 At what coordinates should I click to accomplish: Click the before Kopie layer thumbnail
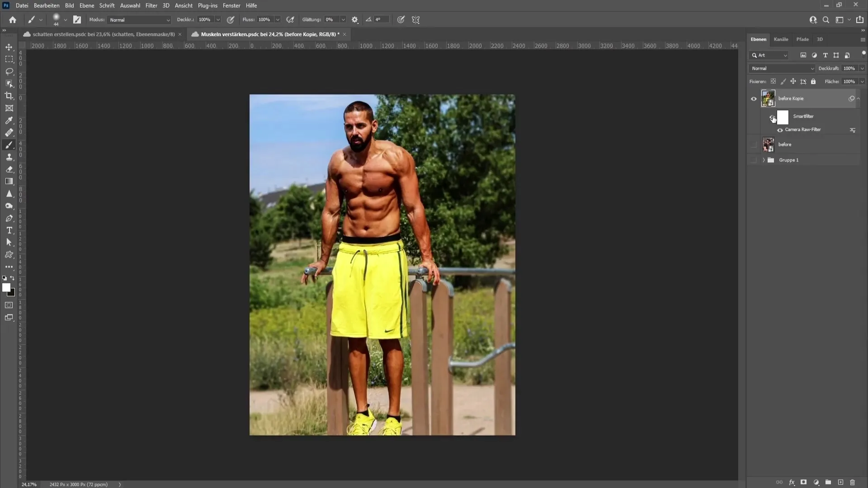tap(768, 98)
